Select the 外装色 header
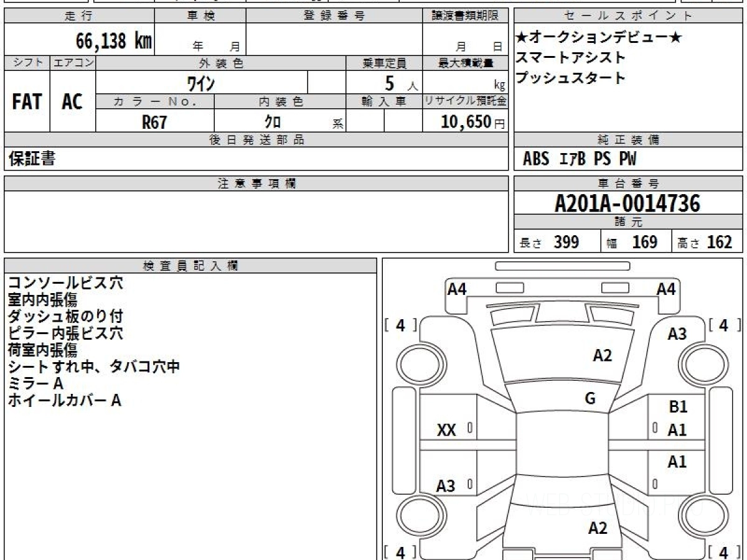Screen dimensions: 747x560 (221, 63)
